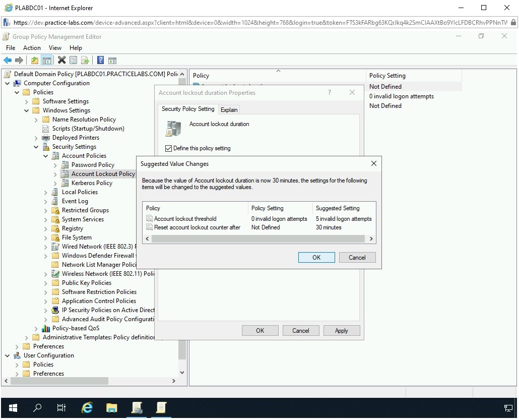Collapse the Account Policies tree node

coord(46,156)
